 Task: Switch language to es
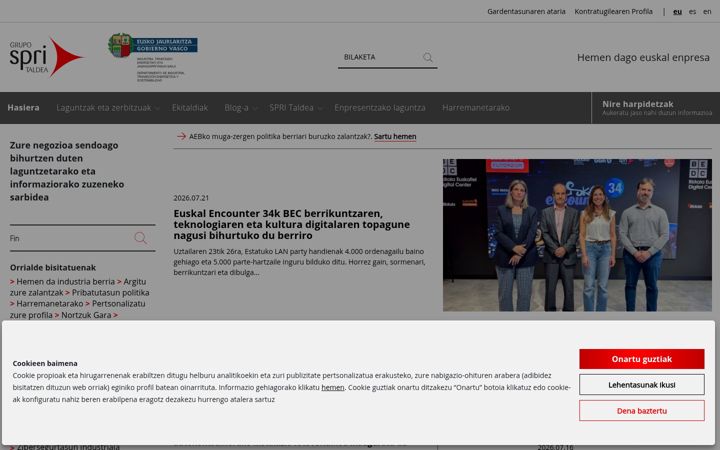pyautogui.click(x=692, y=11)
